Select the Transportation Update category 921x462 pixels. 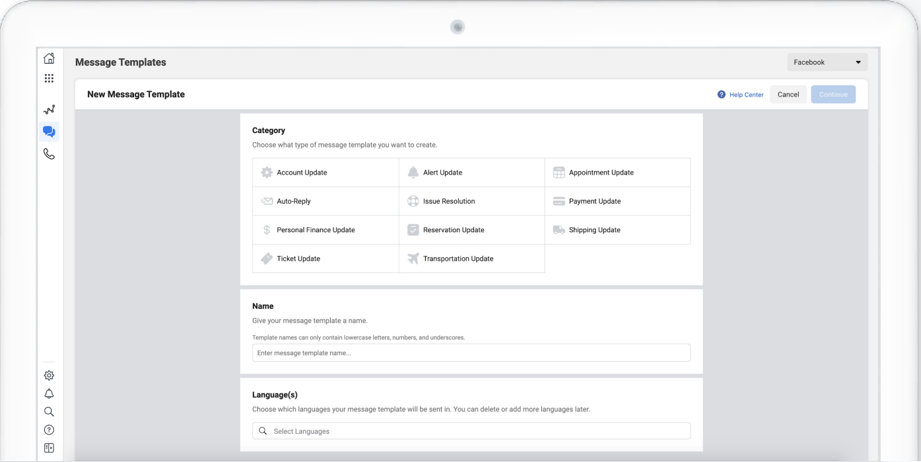point(472,259)
